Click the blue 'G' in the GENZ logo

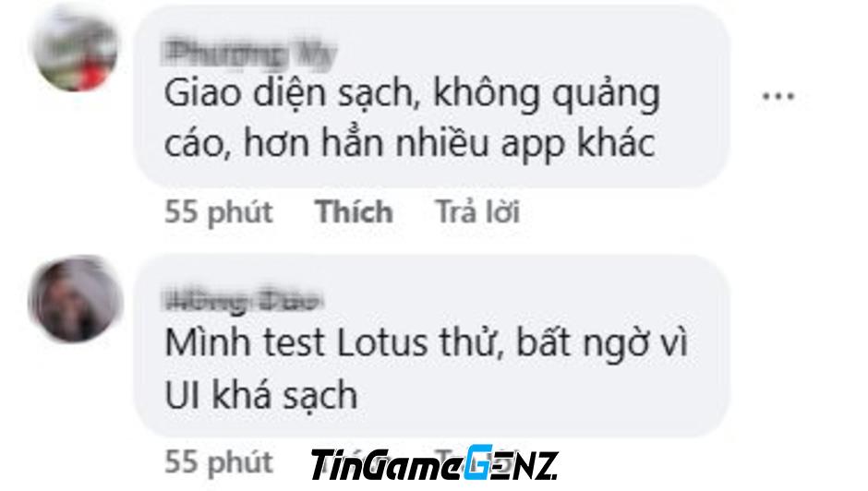pyautogui.click(x=477, y=461)
